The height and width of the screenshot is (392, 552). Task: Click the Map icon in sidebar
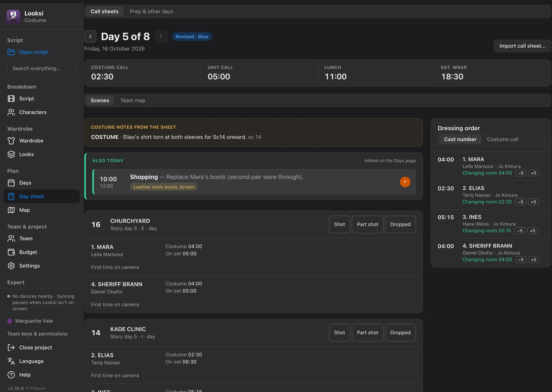[11, 210]
